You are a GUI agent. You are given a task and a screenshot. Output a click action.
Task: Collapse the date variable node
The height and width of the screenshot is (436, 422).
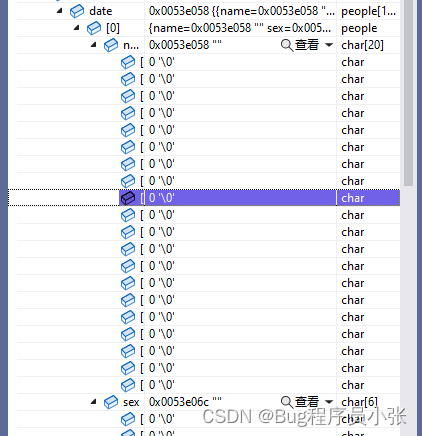[x=60, y=11]
